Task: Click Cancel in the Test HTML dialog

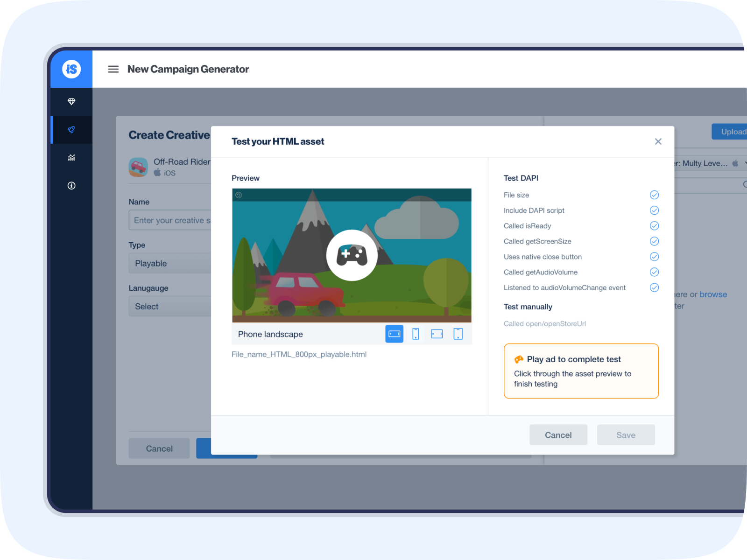Action: tap(558, 435)
